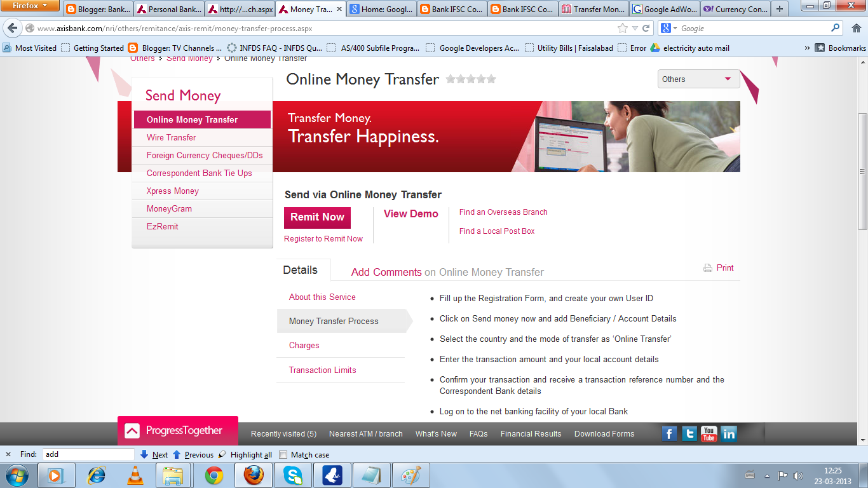The image size is (868, 488).
Task: Open new tab with plus button
Action: coord(780,9)
